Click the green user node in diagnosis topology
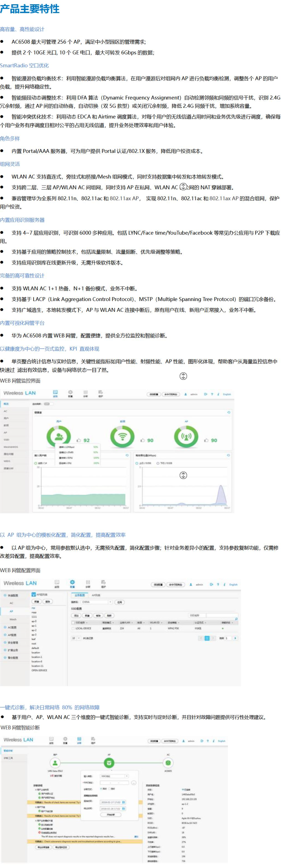The width and height of the screenshot is (284, 868). [x=55, y=762]
